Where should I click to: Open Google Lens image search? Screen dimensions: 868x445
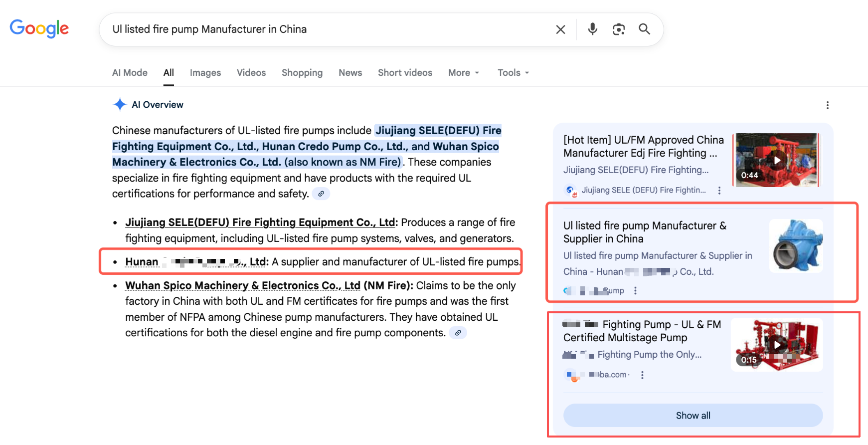tap(619, 29)
